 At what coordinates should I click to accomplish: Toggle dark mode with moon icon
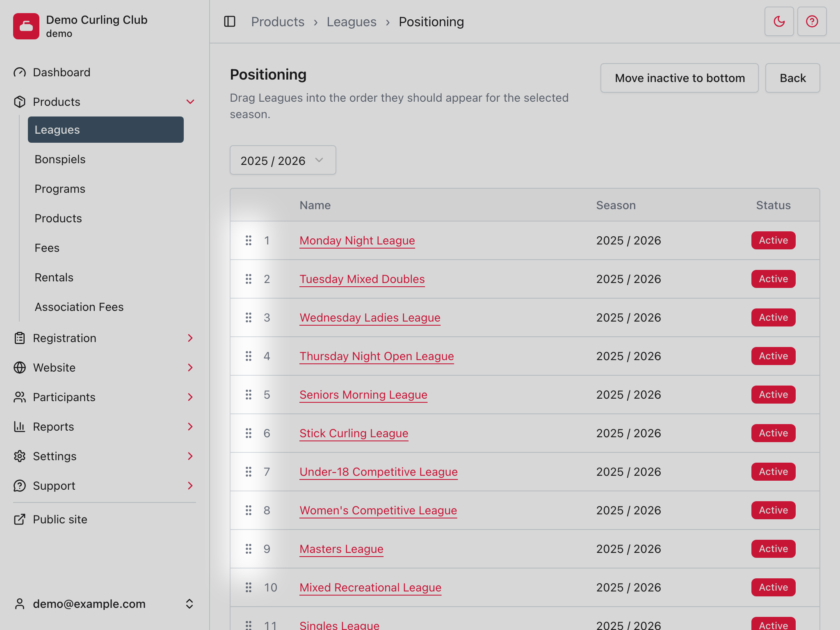tap(779, 21)
